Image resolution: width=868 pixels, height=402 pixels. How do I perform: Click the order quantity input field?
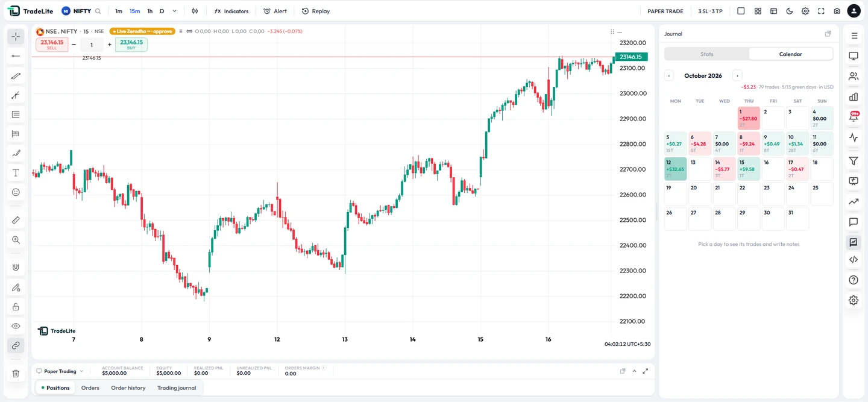coord(92,45)
